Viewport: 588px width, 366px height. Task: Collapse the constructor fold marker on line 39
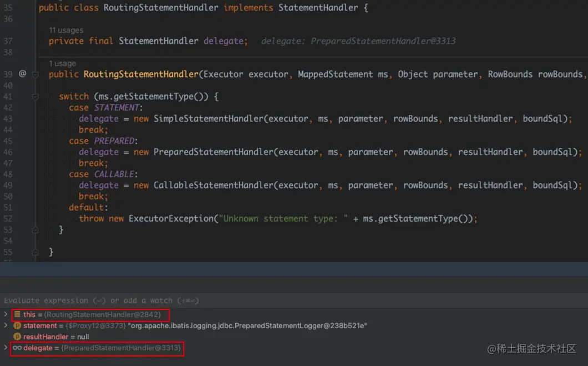click(x=36, y=74)
